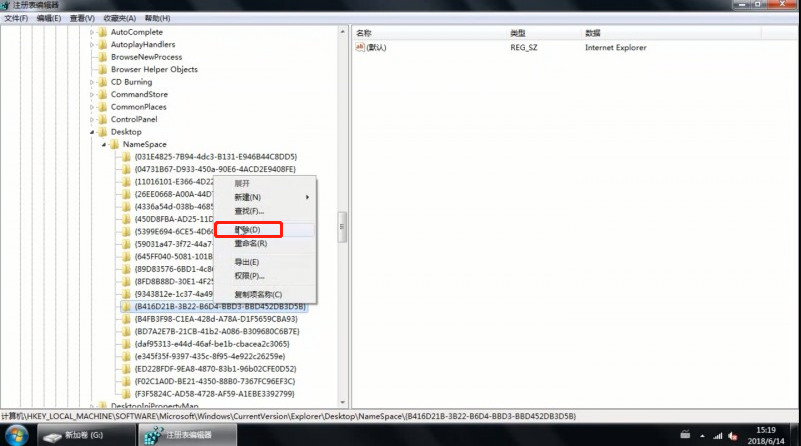
Task: Click the (默认) string value icon
Action: [x=361, y=47]
